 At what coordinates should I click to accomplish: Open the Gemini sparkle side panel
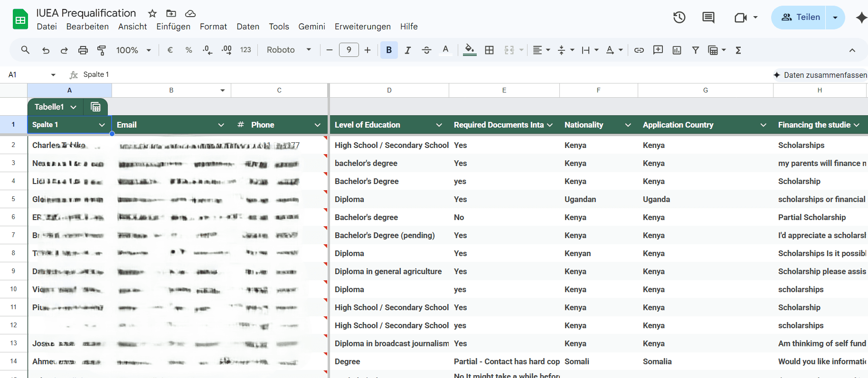pyautogui.click(x=861, y=18)
